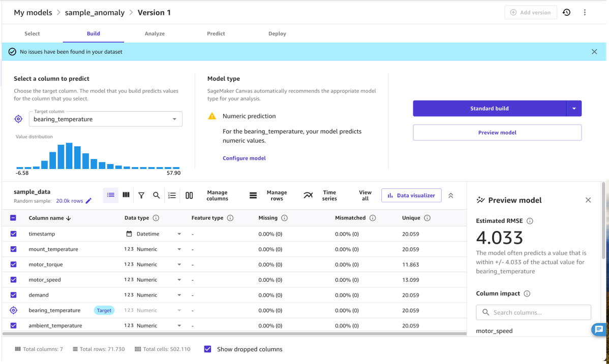609x364 pixels.
Task: Open the Data visualizer
Action: click(x=411, y=195)
